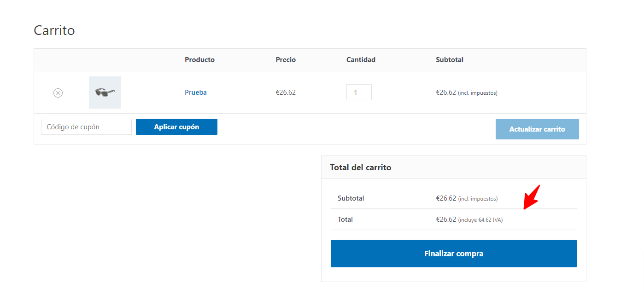Screen dimensions: 644x300
Task: Click the Precio column header
Action: 286,60
